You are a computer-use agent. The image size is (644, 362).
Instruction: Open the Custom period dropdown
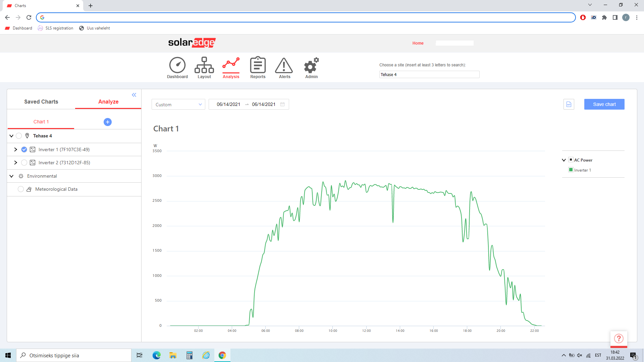click(x=178, y=105)
